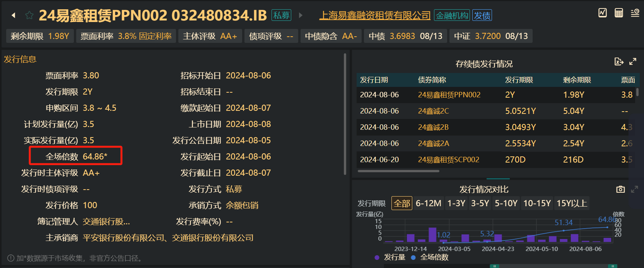Viewport: 644px width, 268px height.
Task: Toggle the 全场倍数 legend series
Action: click(430, 257)
